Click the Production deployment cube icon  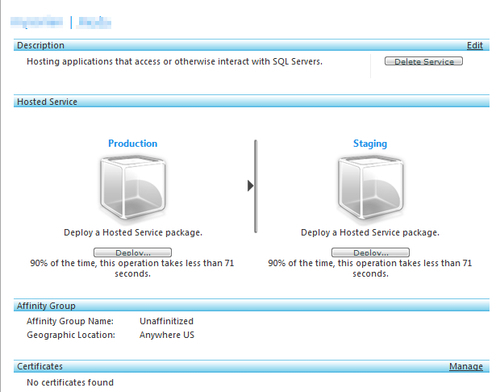(x=133, y=188)
